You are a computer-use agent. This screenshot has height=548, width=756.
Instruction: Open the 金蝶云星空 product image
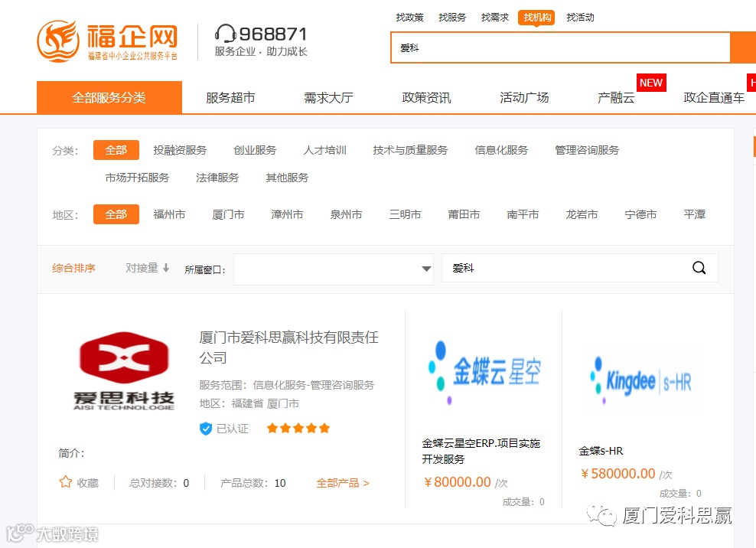point(484,372)
